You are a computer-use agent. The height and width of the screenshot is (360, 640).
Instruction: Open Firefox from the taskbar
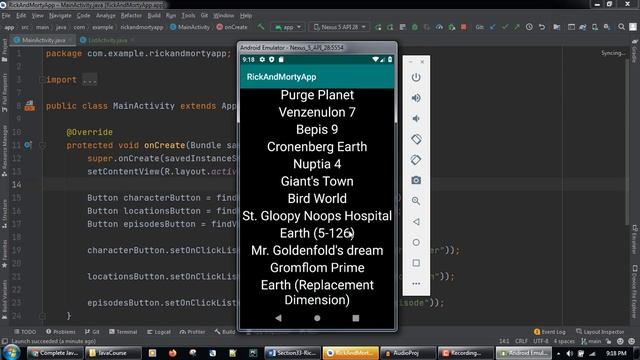pyautogui.click(x=172, y=353)
